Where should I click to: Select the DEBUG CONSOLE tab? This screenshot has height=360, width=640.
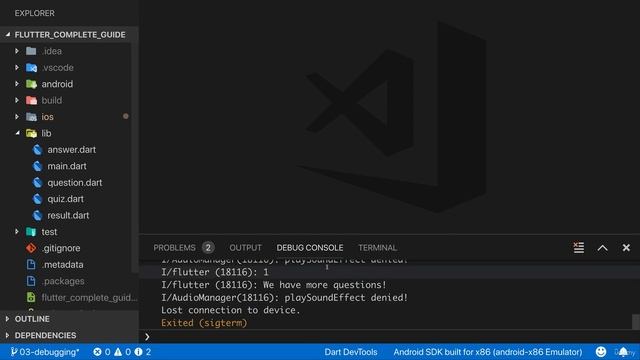(310, 248)
